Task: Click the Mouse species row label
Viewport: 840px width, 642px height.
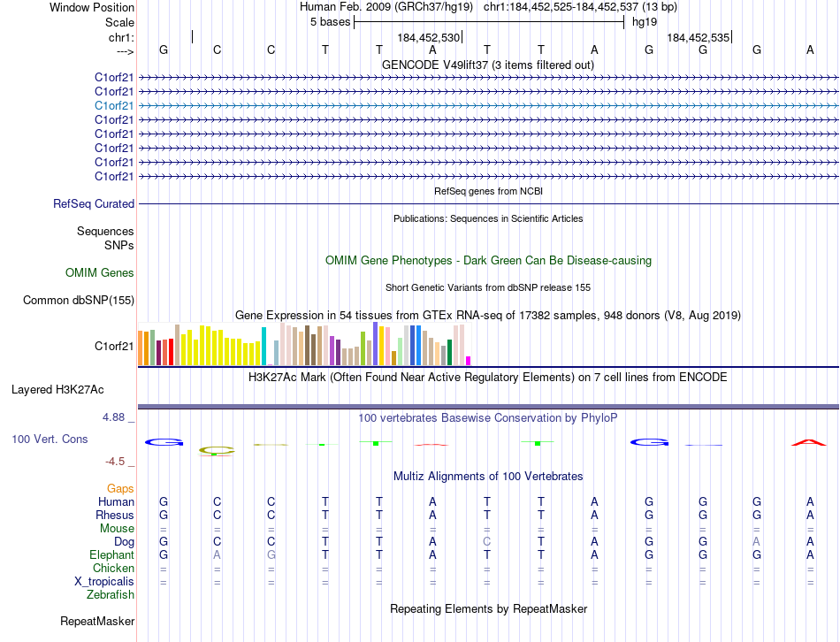Action: [117, 529]
